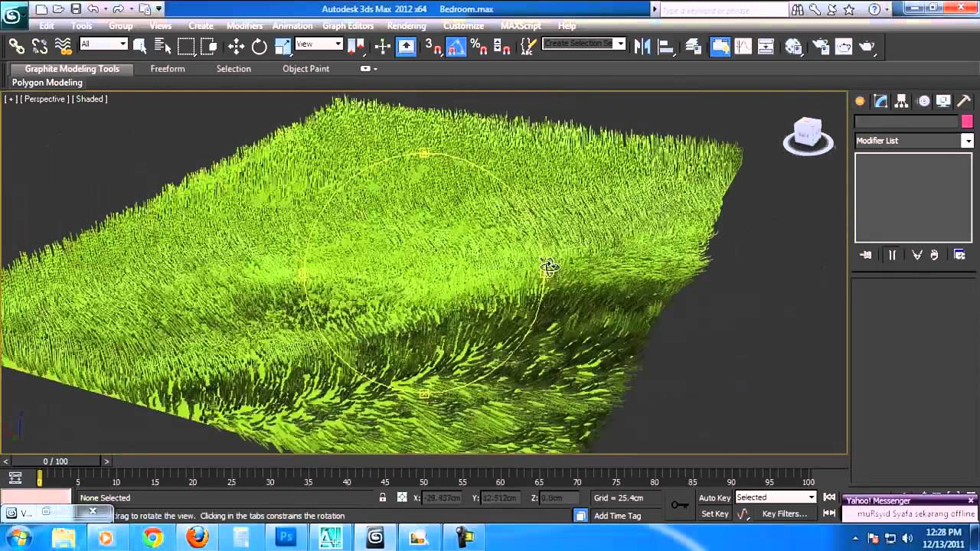Click the infocenter keyword search field
The image size is (980, 551).
[724, 10]
